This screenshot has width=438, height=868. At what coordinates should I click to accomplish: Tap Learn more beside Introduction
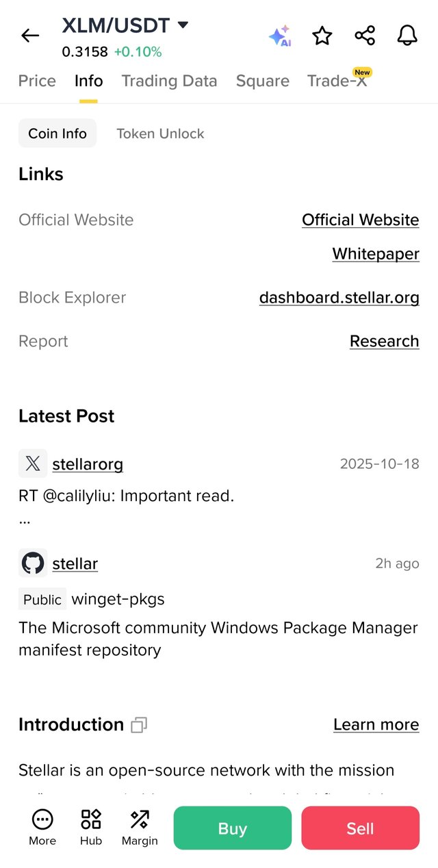376,725
